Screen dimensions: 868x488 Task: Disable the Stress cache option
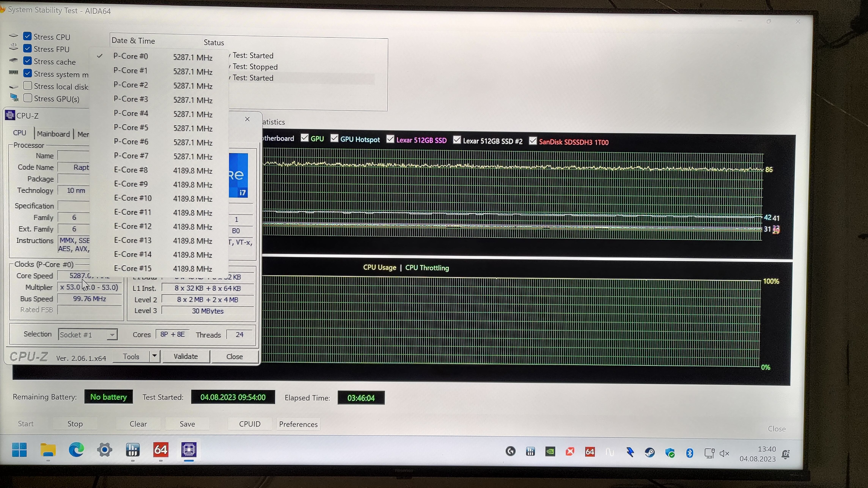tap(27, 61)
